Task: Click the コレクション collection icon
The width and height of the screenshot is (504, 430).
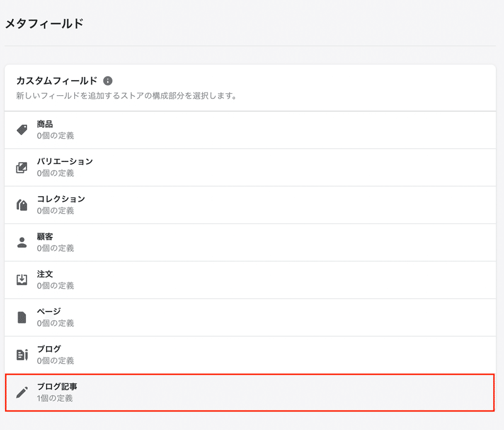Action: [22, 205]
